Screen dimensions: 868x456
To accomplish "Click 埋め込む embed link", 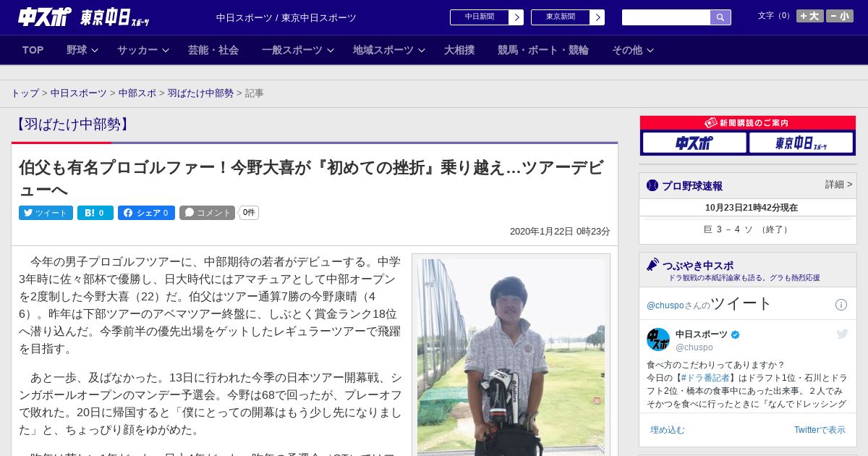I will click(667, 430).
